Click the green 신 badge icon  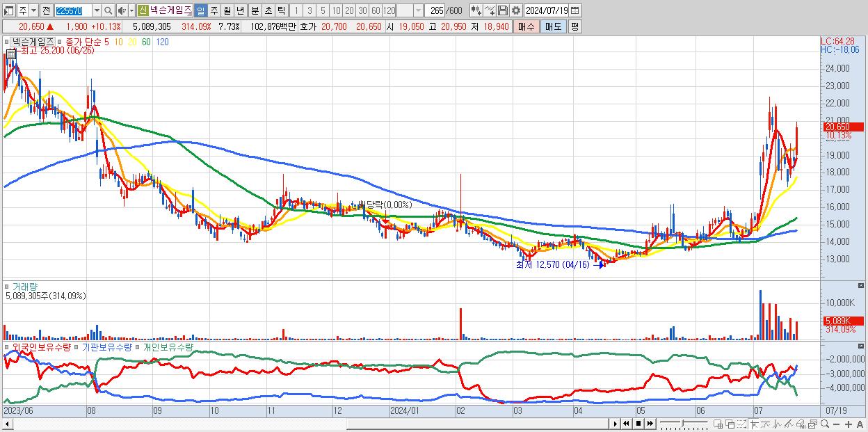pyautogui.click(x=143, y=10)
